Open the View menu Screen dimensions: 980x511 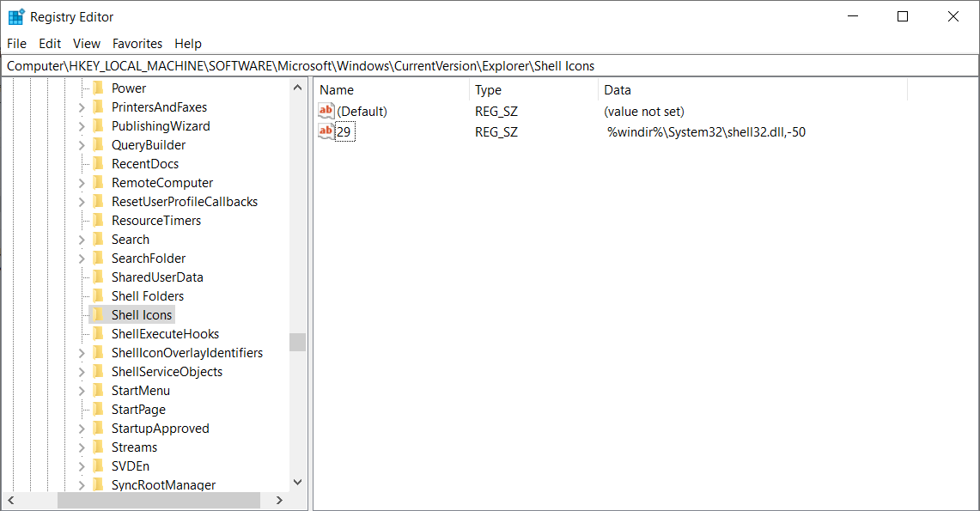click(86, 44)
